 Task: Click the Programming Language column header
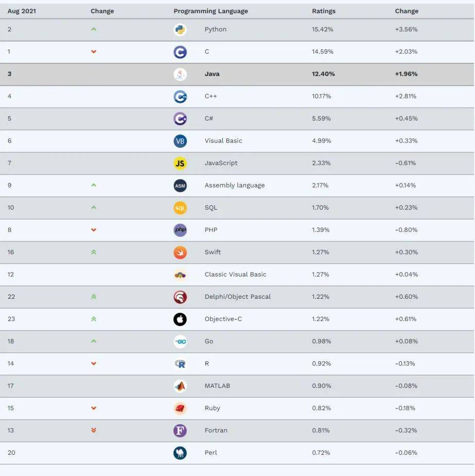[x=210, y=11]
